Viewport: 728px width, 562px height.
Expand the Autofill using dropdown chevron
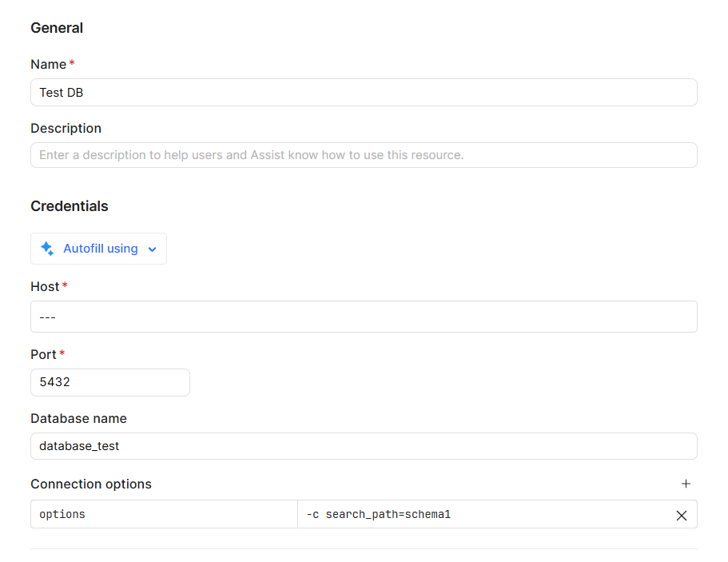(153, 249)
